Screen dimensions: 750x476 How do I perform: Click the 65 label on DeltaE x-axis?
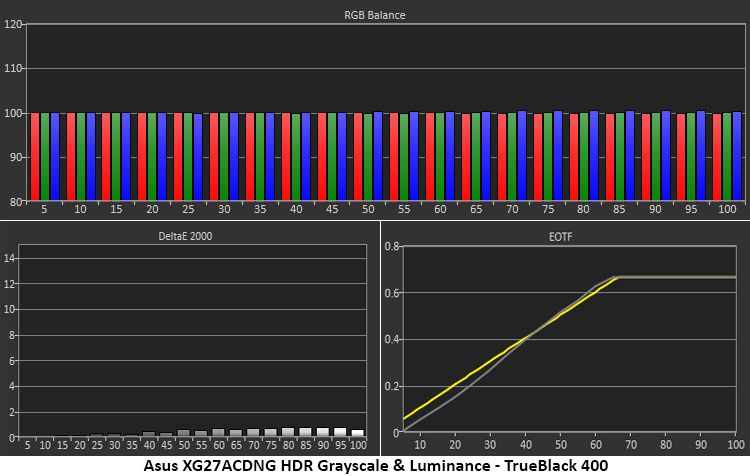236,445
